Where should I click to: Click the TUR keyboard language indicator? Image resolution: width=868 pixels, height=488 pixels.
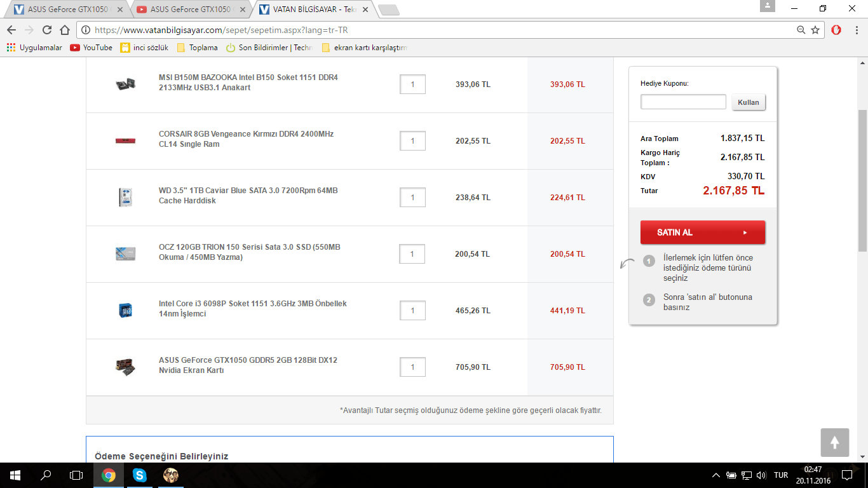pos(781,475)
